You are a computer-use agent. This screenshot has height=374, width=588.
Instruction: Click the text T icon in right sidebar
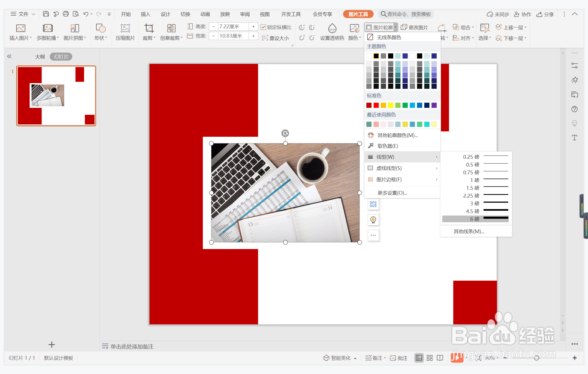pos(574,138)
